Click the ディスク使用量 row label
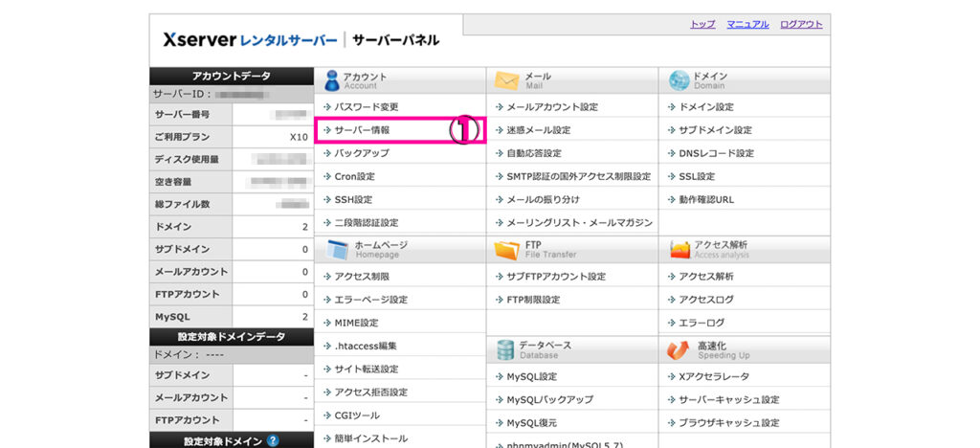 (x=187, y=159)
